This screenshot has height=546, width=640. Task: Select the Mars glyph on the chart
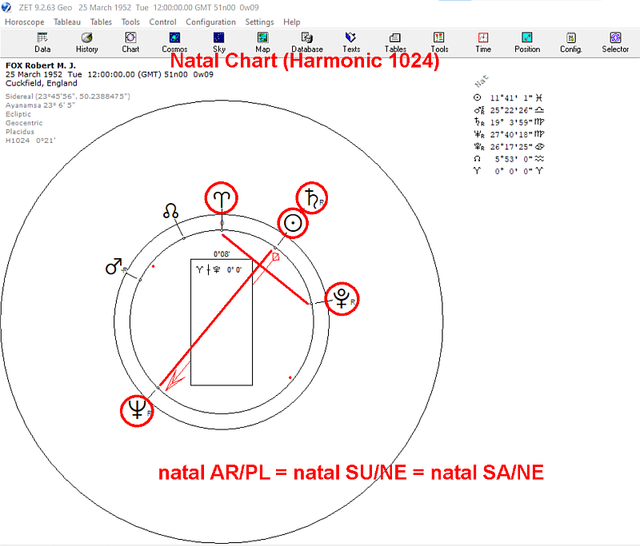(114, 266)
